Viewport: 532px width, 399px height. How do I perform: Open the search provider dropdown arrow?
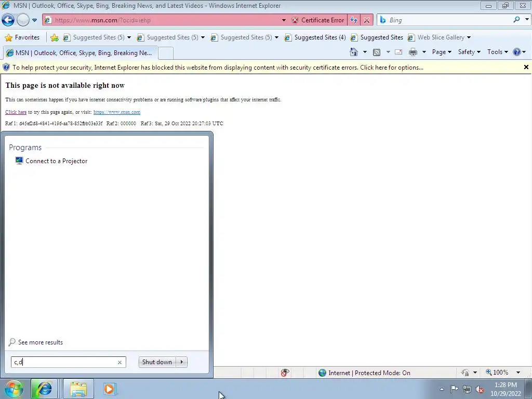point(527,20)
